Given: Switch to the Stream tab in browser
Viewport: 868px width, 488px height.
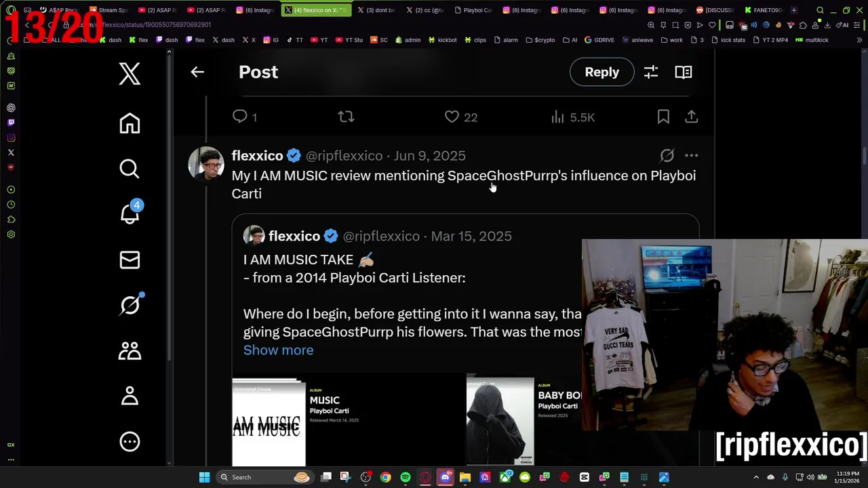Looking at the screenshot, I should (x=108, y=10).
